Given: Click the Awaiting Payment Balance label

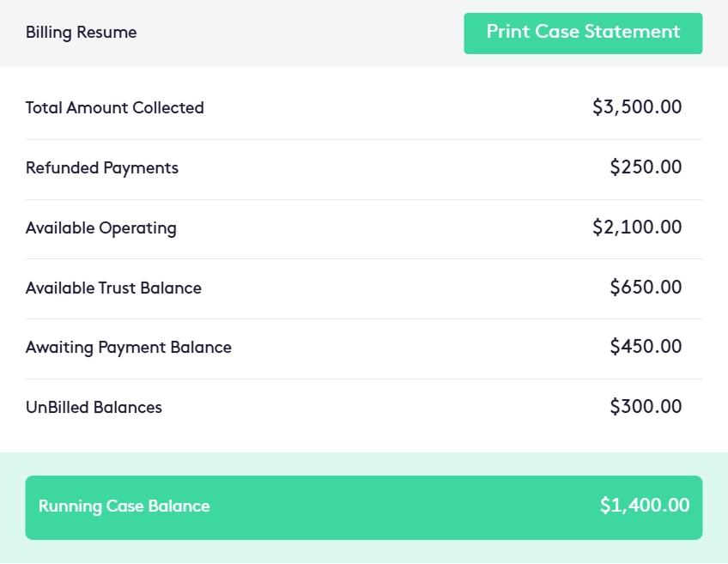Looking at the screenshot, I should 129,348.
